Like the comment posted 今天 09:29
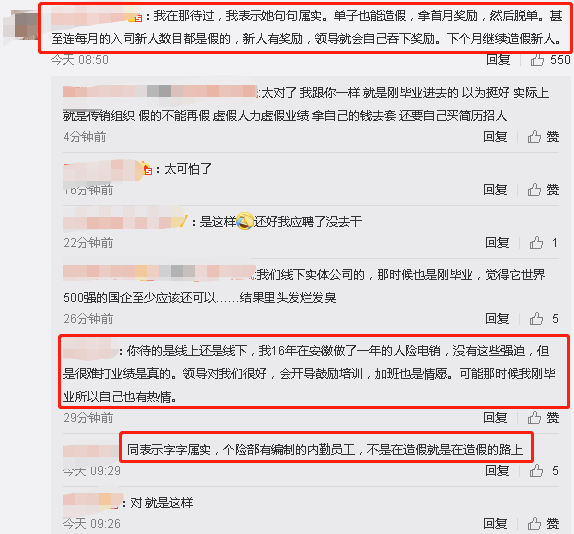 tap(536, 471)
